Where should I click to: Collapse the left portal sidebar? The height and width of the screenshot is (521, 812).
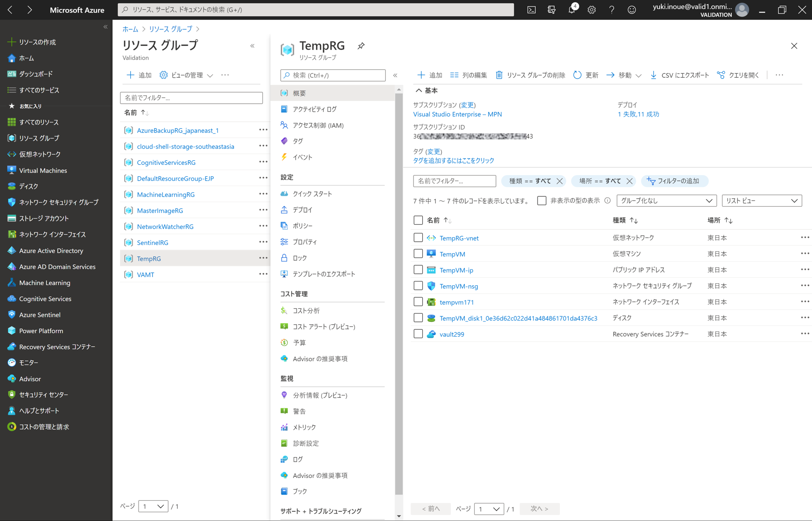click(106, 27)
